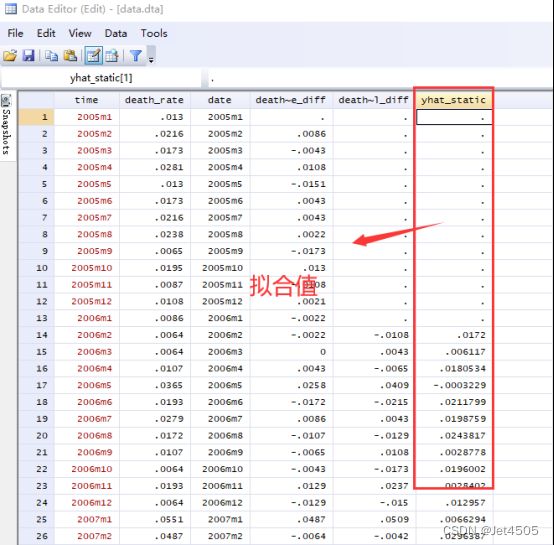Screen dimensions: 554x545
Task: Open the File menu
Action: coord(15,33)
